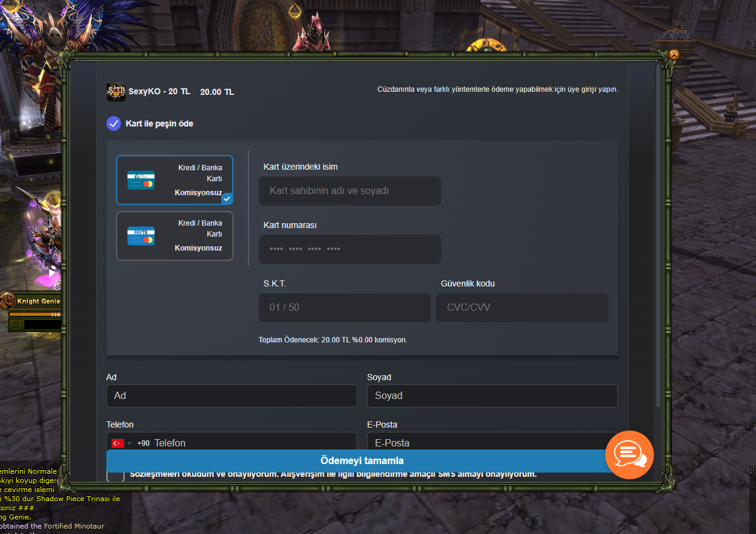Click the PAYTR card logo icon
756x534 pixels.
[141, 236]
